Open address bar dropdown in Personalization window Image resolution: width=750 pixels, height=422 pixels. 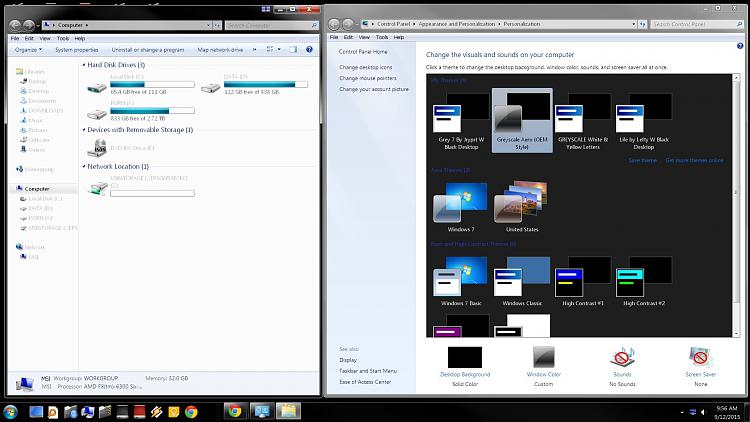coord(634,24)
